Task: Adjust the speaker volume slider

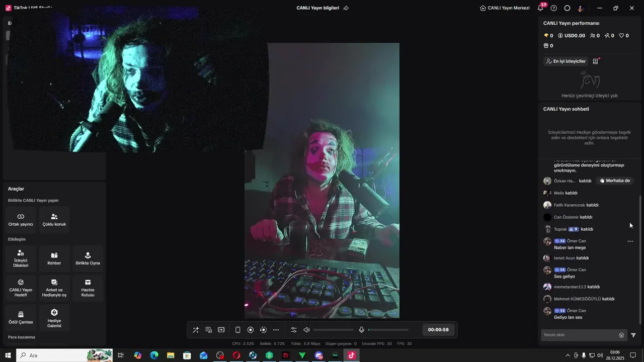Action: 334,330
